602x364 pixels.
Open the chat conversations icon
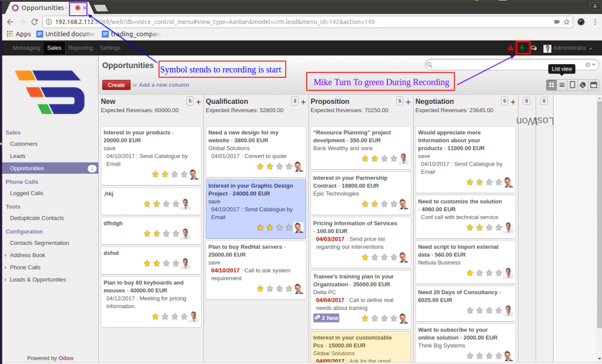point(534,48)
